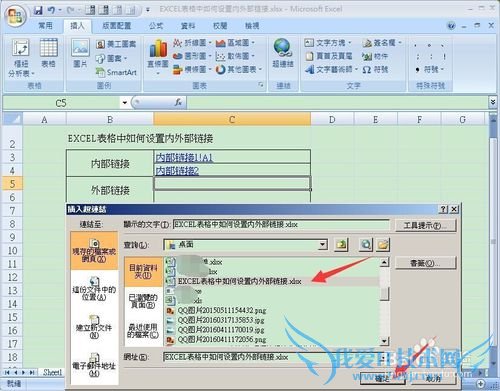Viewport: 500px width, 391px height.
Task: Insert a PivotTable
Action: coord(21,57)
